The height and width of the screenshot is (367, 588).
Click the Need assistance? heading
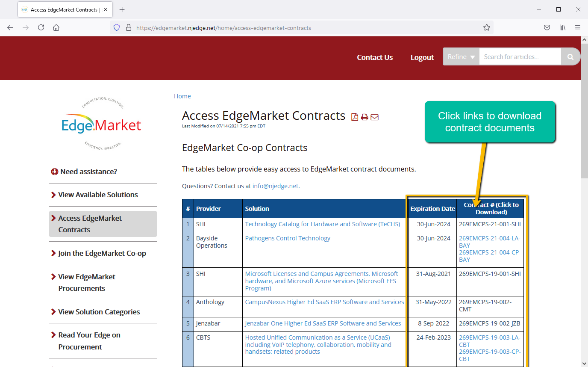tap(88, 172)
